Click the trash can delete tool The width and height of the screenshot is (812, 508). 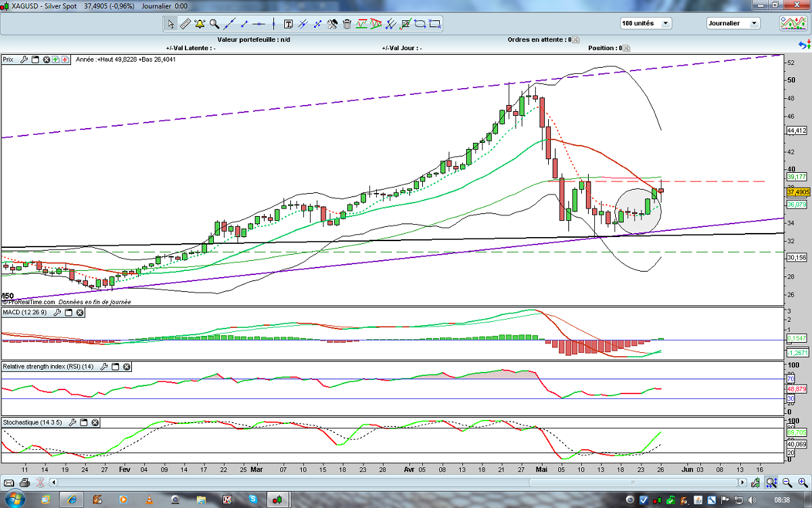click(x=347, y=24)
